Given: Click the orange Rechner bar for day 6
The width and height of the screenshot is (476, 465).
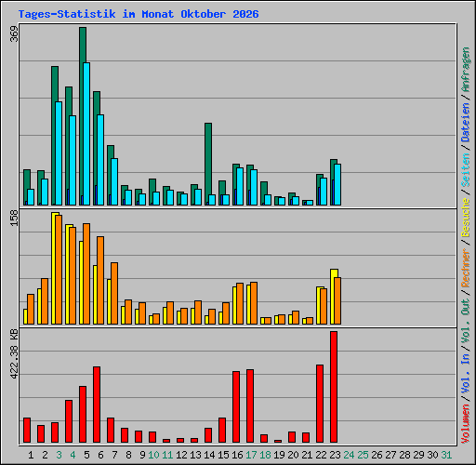Looking at the screenshot, I should (100, 280).
